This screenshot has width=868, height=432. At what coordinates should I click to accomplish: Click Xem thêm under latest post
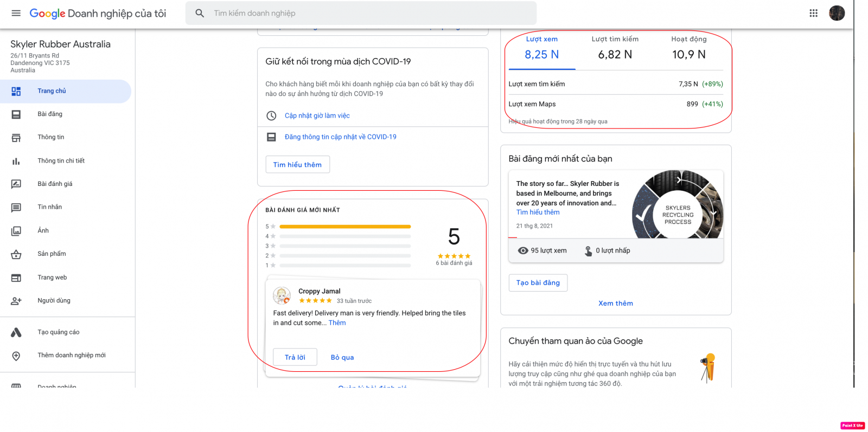(x=616, y=304)
